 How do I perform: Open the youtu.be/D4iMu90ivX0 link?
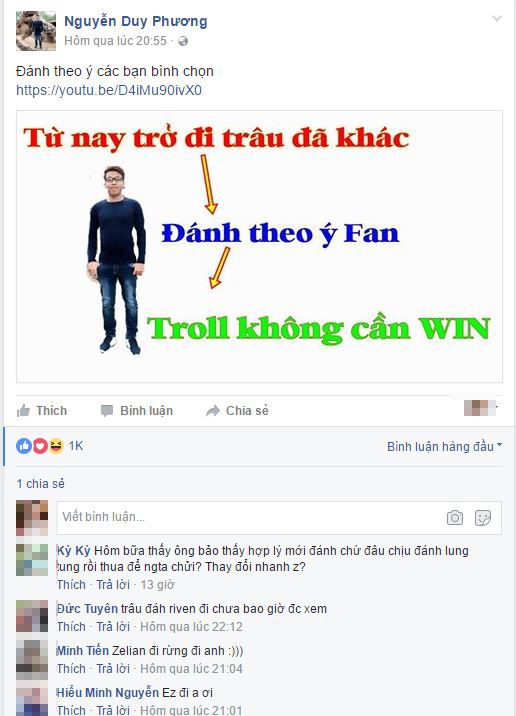109,90
